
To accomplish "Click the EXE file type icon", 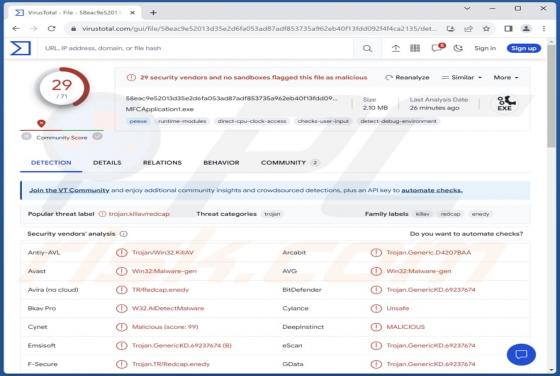I will pos(505,103).
